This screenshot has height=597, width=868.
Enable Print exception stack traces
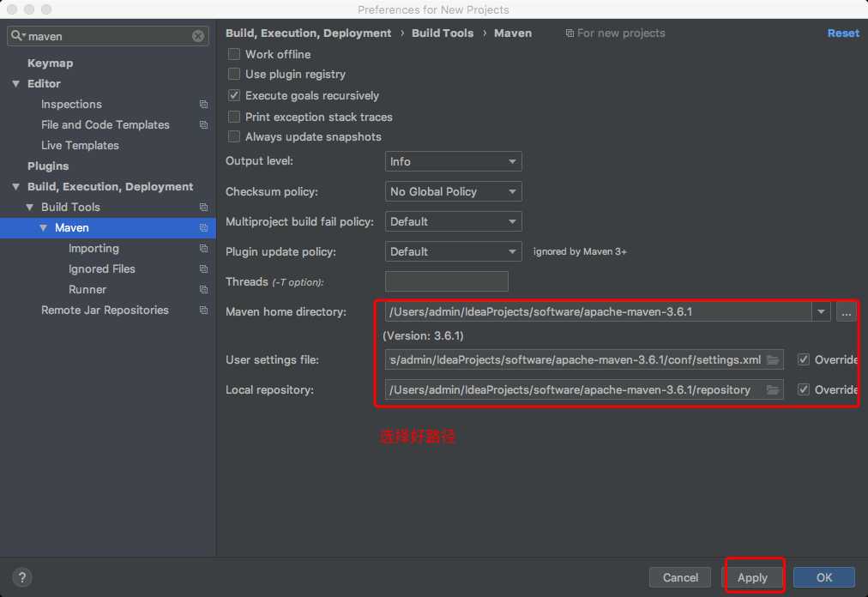pos(234,117)
